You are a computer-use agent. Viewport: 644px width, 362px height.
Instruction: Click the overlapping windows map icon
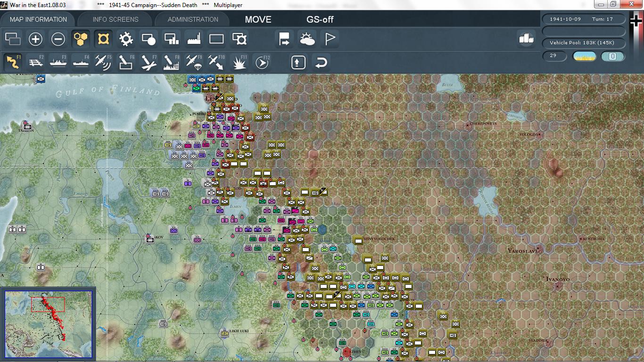coord(13,39)
